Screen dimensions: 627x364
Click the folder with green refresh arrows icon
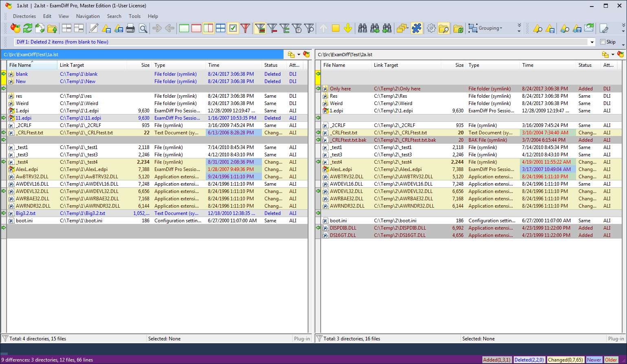click(x=458, y=28)
